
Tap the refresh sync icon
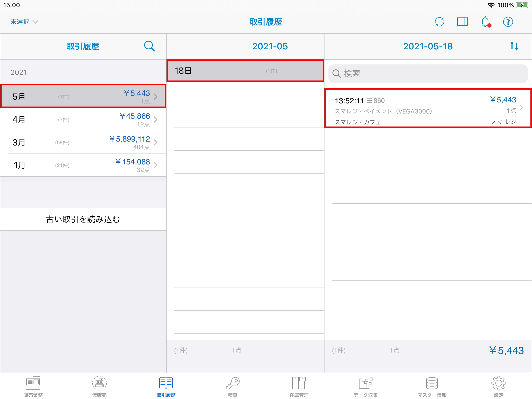click(439, 22)
